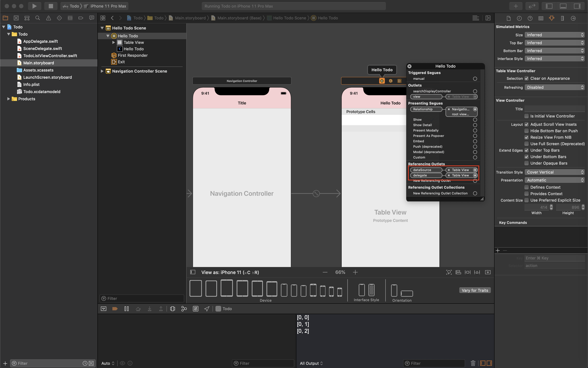Enable Is Initial View Controller checkbox
588x368 pixels.
tap(526, 116)
